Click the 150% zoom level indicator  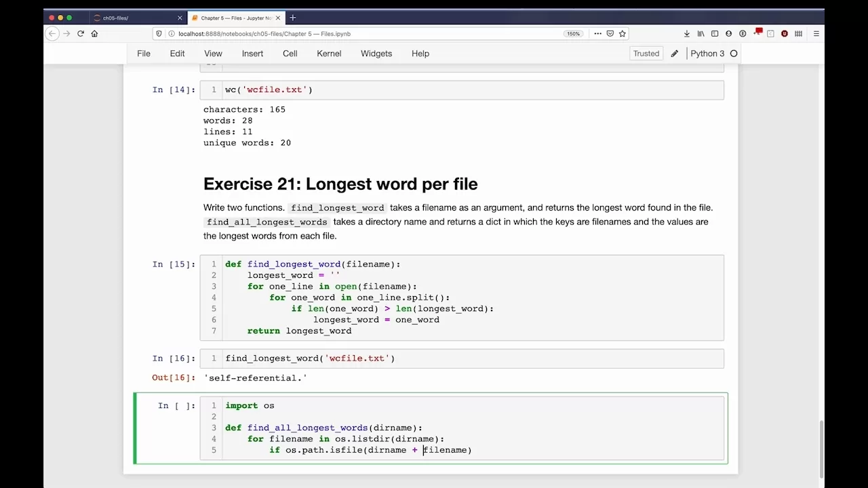573,34
